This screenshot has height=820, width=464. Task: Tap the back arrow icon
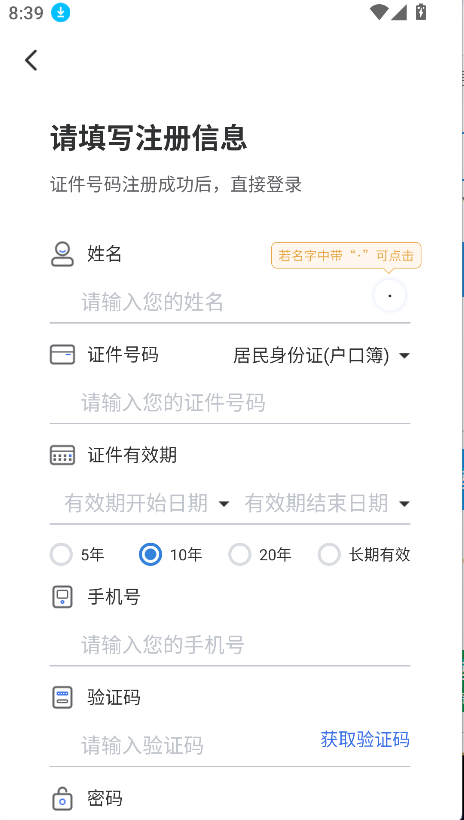(x=31, y=60)
